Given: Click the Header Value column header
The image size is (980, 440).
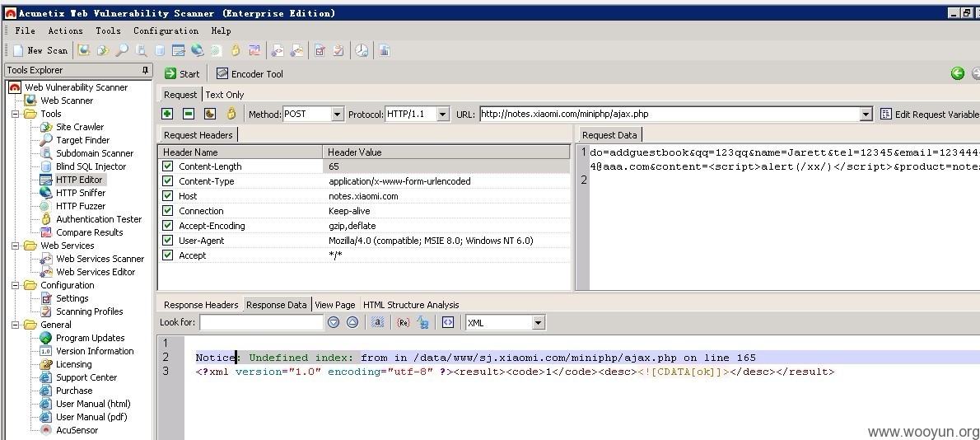Looking at the screenshot, I should tap(446, 152).
